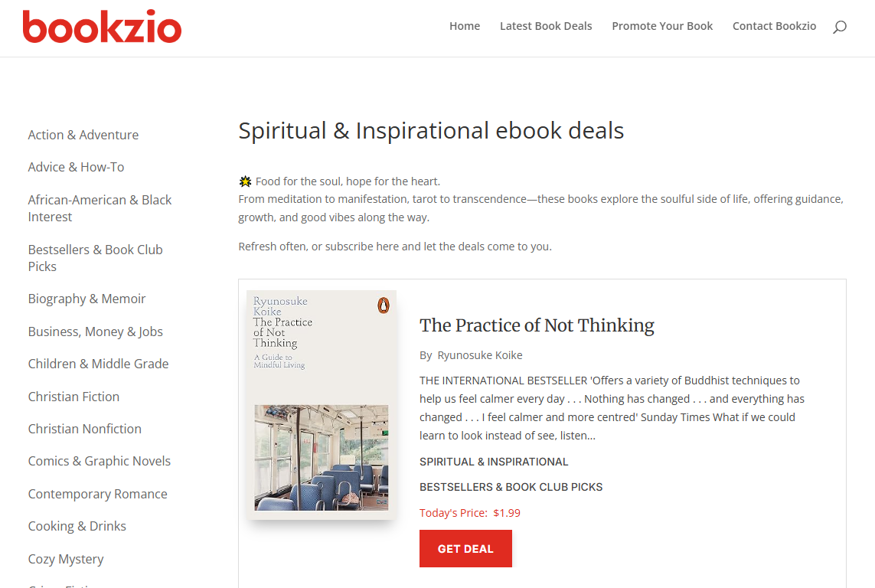View African-American & Black Interest category
875x588 pixels.
pos(100,208)
